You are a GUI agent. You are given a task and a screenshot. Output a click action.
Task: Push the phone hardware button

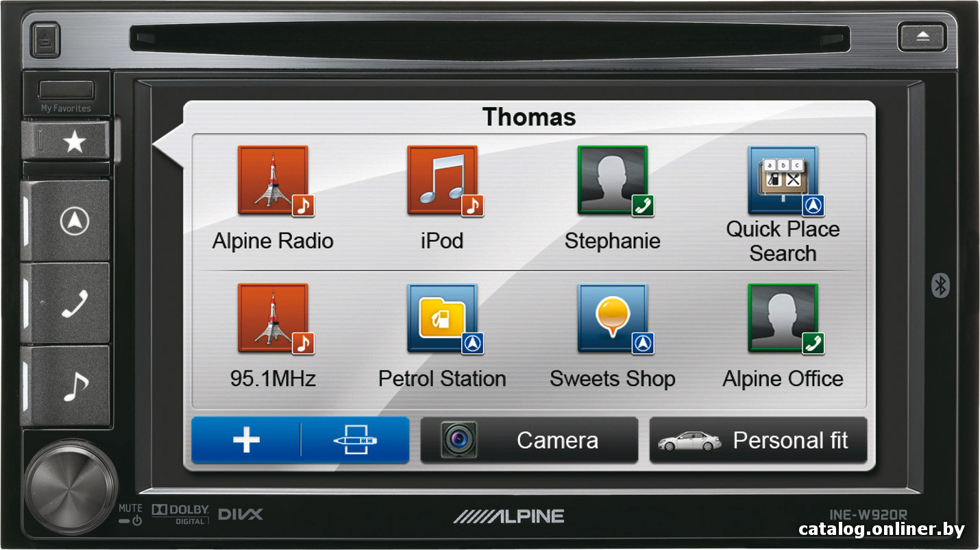click(66, 303)
